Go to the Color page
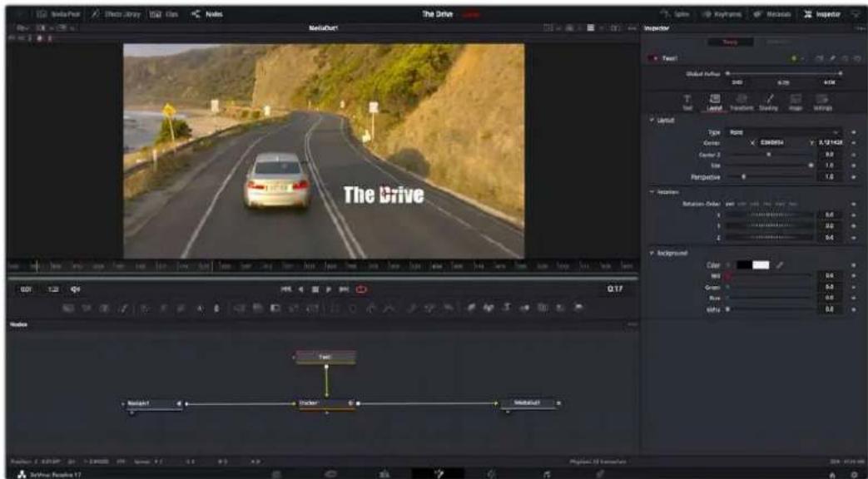The image size is (868, 479). click(x=492, y=473)
